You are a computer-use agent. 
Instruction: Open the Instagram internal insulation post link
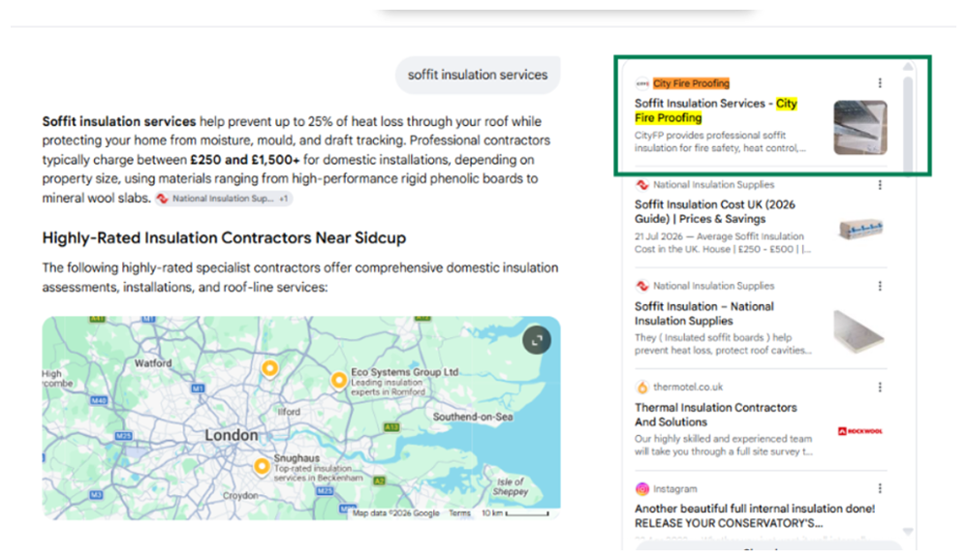coord(755,515)
